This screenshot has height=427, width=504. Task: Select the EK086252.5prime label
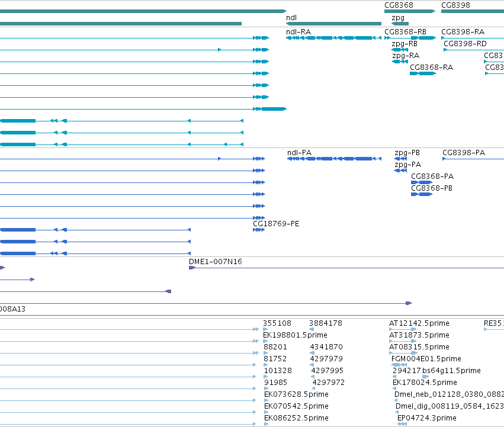point(296,418)
